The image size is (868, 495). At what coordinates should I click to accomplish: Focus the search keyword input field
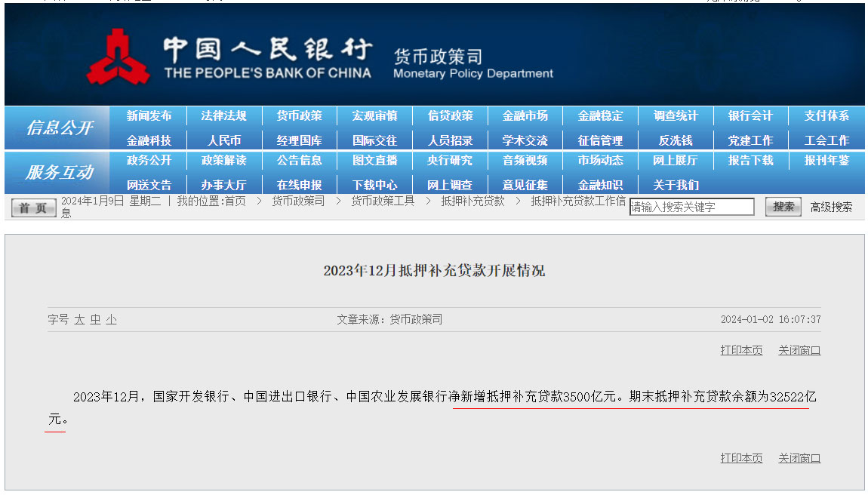[x=691, y=207]
